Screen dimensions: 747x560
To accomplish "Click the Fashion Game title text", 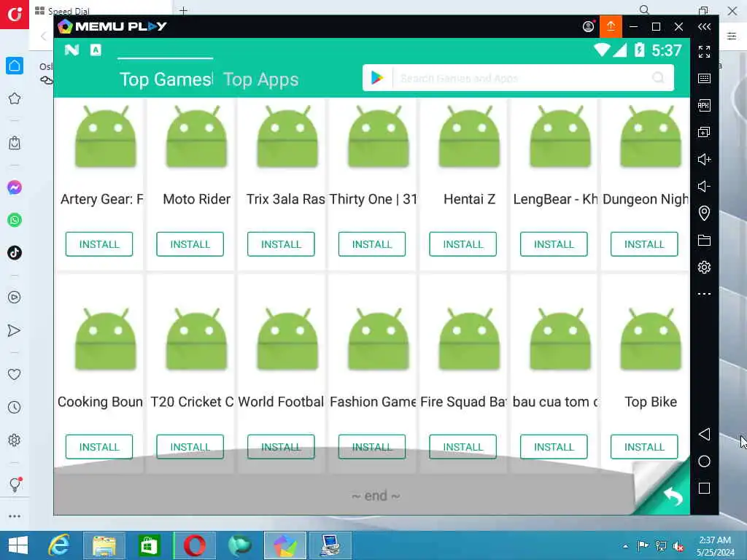I will [373, 402].
